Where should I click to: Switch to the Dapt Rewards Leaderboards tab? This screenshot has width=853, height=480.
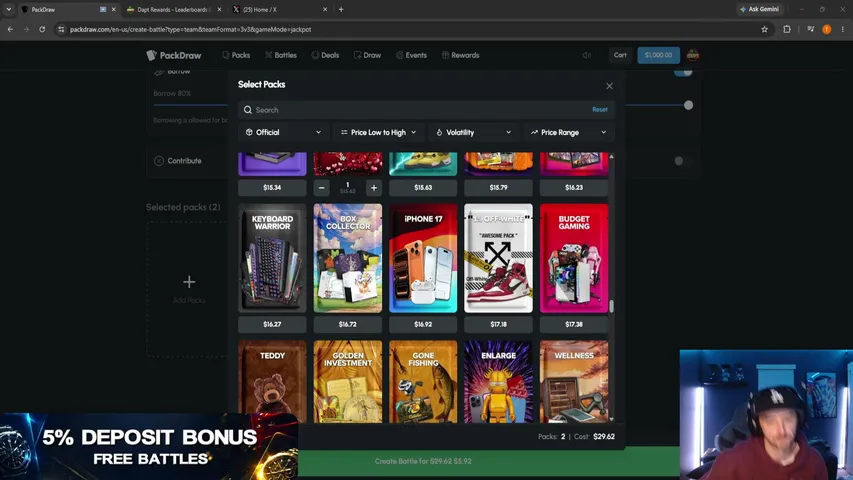pyautogui.click(x=172, y=9)
